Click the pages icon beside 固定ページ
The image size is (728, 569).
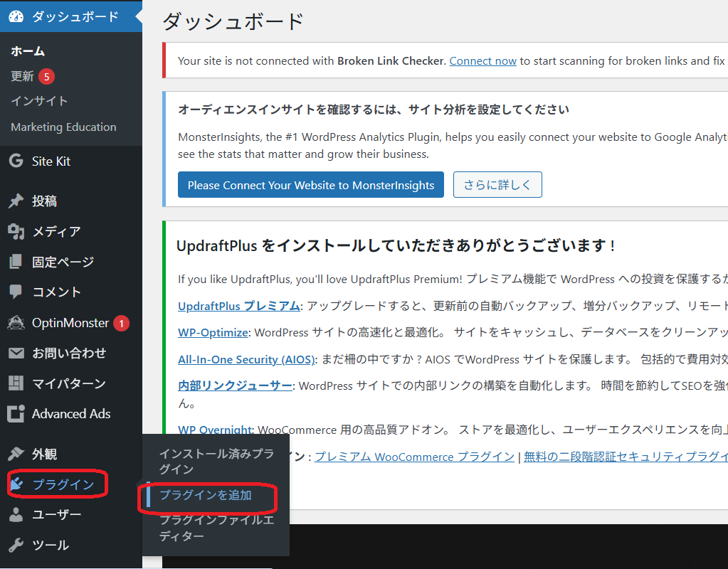tap(16, 262)
